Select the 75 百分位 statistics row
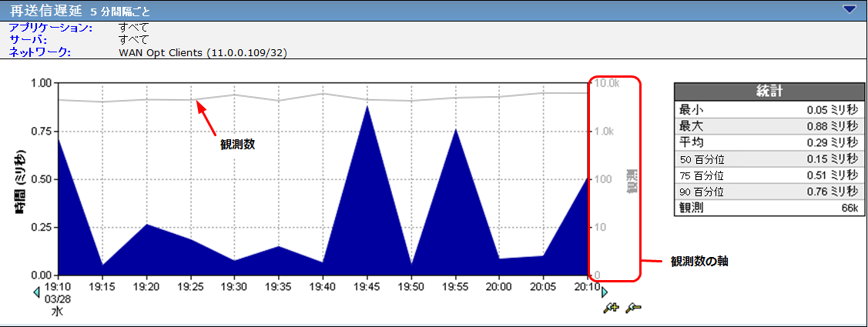The height and width of the screenshot is (327, 868). [x=769, y=176]
